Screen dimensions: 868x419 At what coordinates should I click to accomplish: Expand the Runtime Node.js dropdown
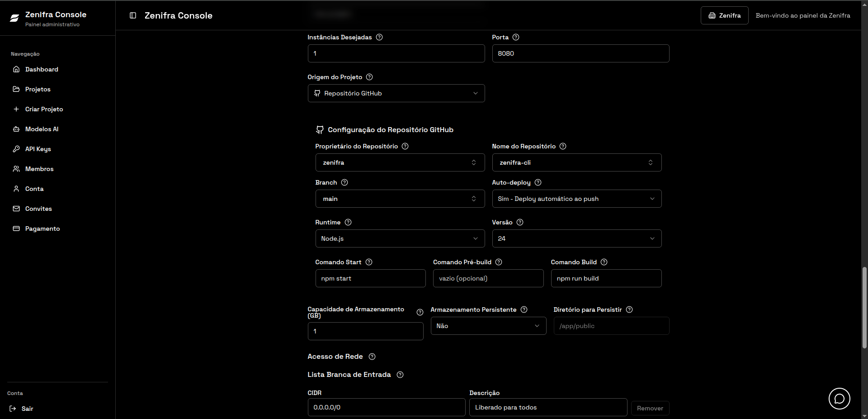point(400,238)
